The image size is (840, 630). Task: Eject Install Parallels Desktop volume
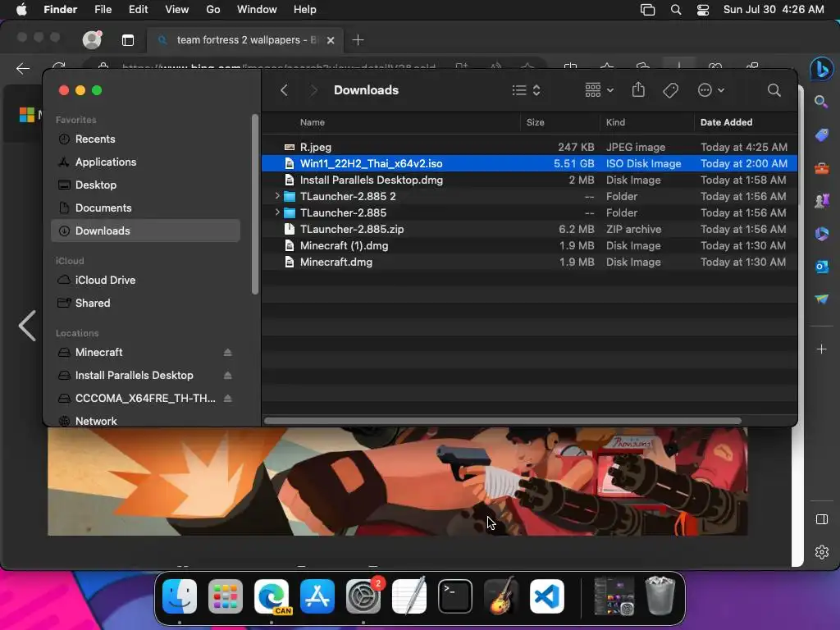click(228, 376)
